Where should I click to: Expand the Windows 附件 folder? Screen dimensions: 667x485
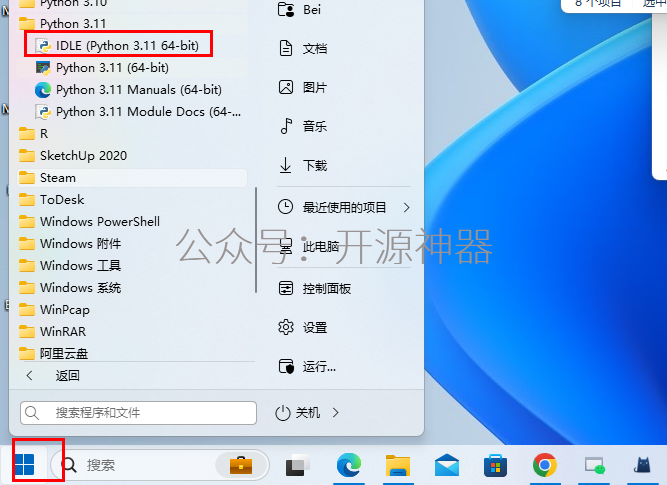70,244
